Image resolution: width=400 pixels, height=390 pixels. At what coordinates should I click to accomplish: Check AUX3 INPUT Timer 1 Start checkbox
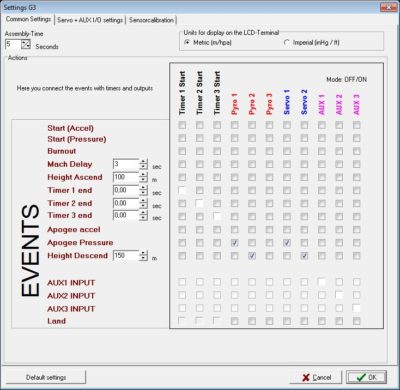(x=182, y=308)
